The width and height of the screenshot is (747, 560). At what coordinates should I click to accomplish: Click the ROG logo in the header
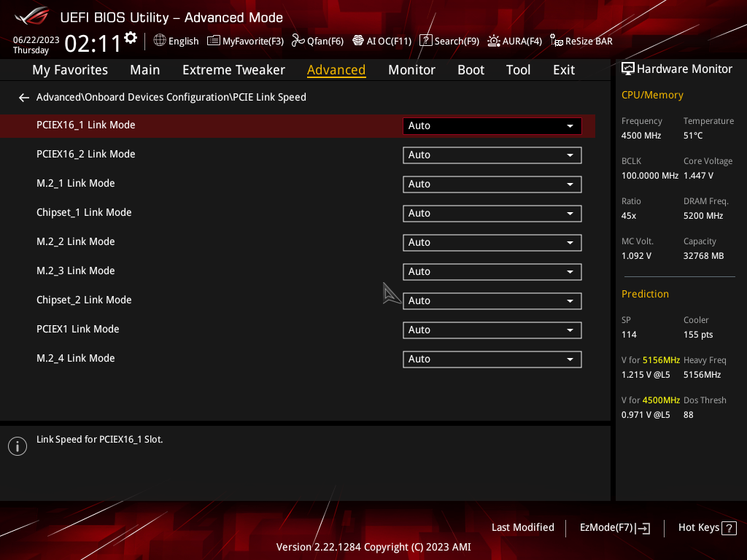click(x=32, y=16)
